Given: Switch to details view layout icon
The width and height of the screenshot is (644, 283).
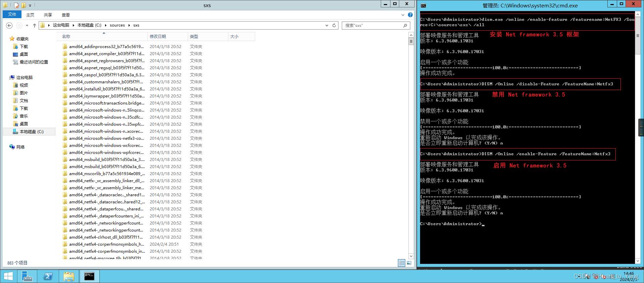Looking at the screenshot, I should click(x=402, y=263).
